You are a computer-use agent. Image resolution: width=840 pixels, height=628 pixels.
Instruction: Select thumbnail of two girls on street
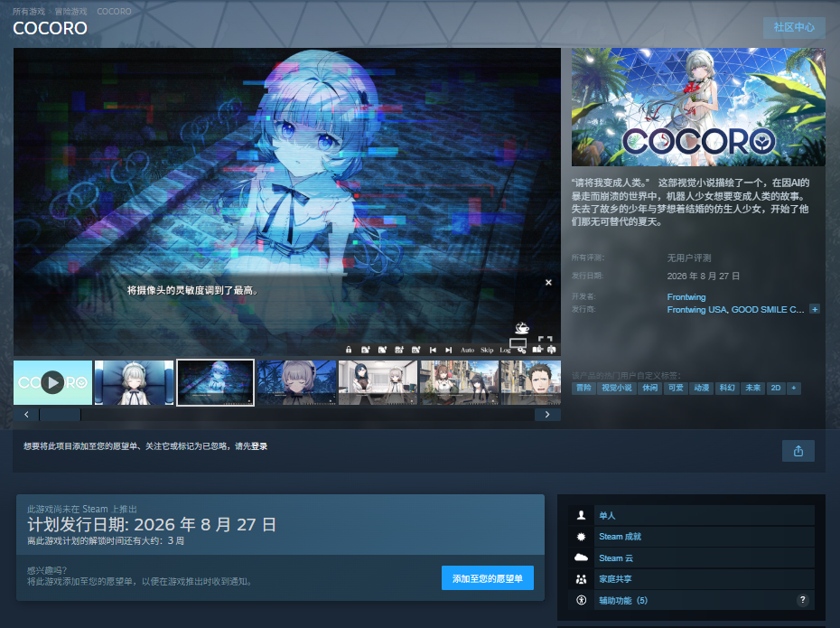[459, 382]
